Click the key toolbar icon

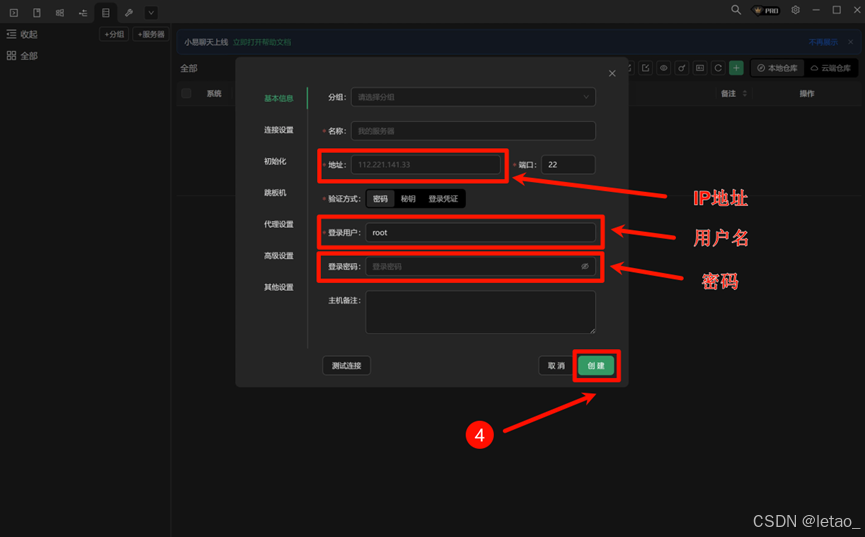tap(682, 68)
